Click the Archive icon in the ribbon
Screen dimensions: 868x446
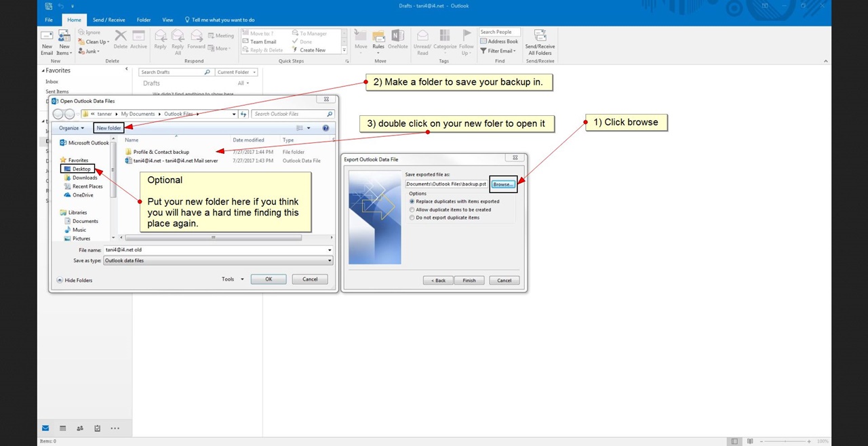(x=138, y=39)
